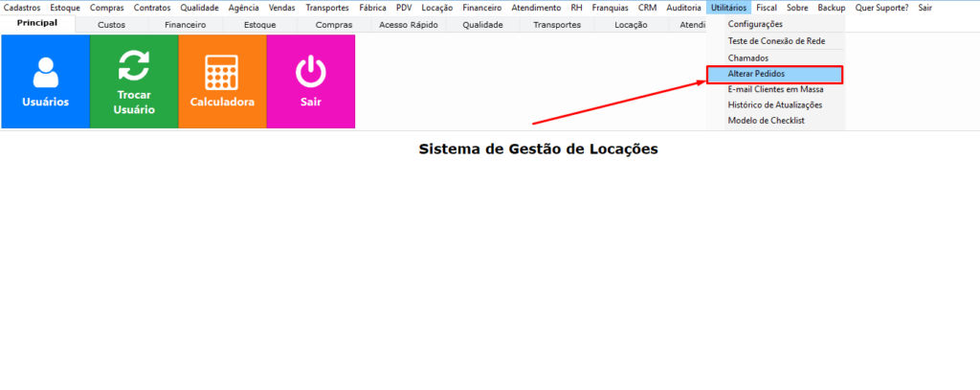The height and width of the screenshot is (390, 980).
Task: Expand the Locação menu in menu bar
Action: tap(436, 8)
